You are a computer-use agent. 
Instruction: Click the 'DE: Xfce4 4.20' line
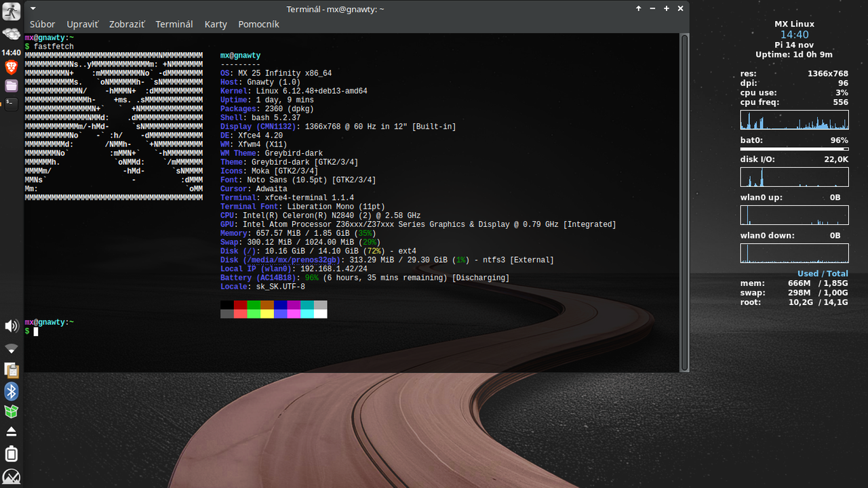click(x=252, y=136)
